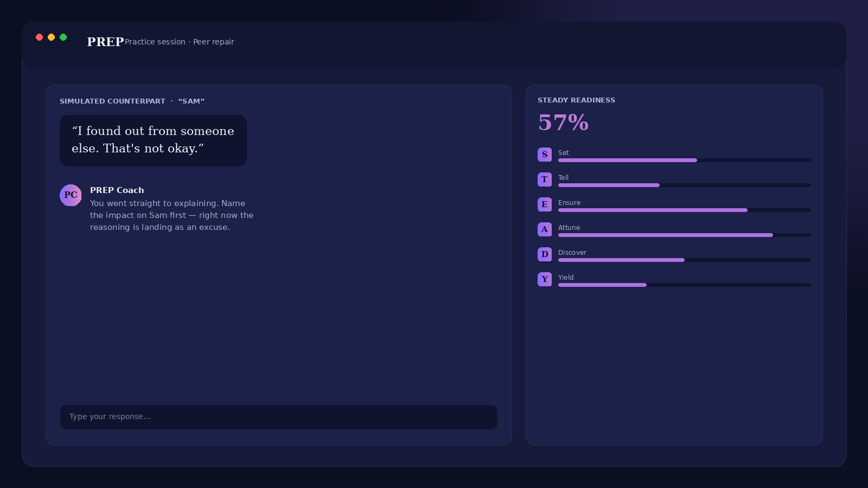Image resolution: width=868 pixels, height=488 pixels.
Task: Click the red close window dot
Action: (x=39, y=37)
